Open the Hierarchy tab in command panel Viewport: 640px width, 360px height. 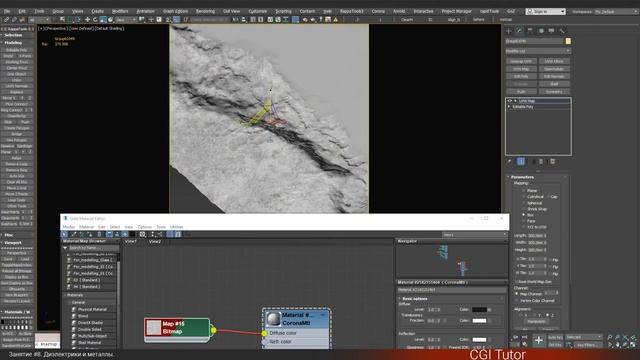coord(530,31)
